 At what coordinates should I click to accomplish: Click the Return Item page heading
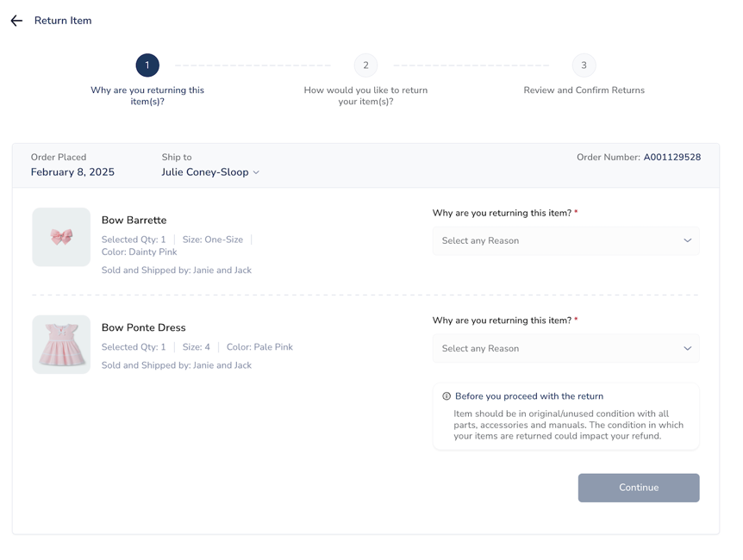pyautogui.click(x=63, y=21)
